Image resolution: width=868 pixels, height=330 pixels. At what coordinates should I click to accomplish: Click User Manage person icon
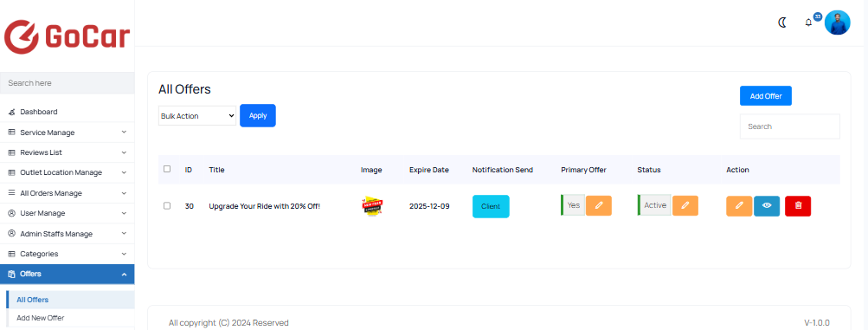11,213
